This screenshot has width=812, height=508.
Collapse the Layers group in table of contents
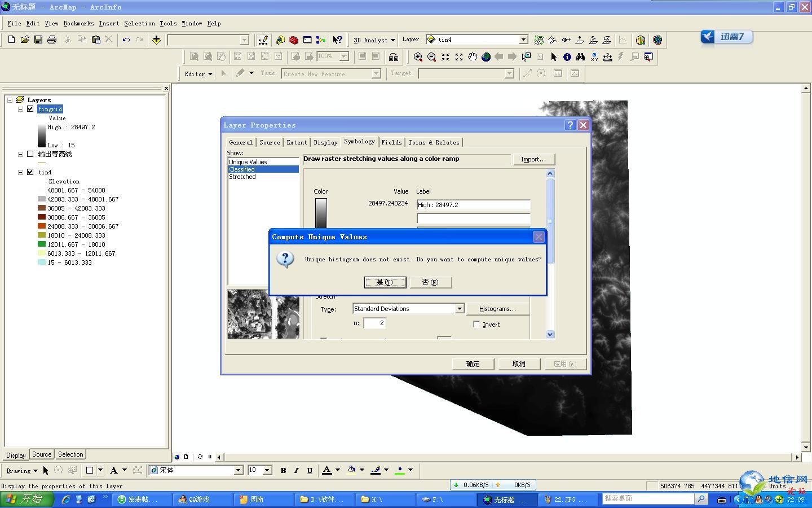10,100
